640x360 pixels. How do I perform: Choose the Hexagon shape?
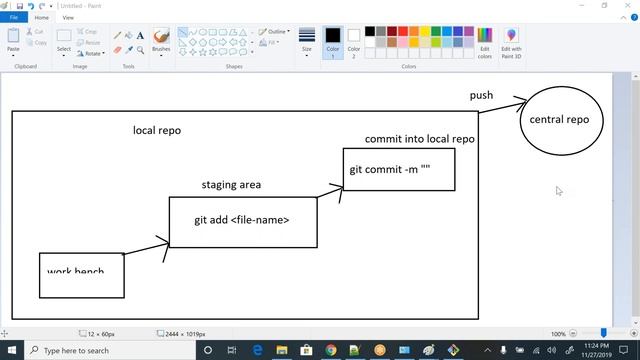(x=213, y=42)
